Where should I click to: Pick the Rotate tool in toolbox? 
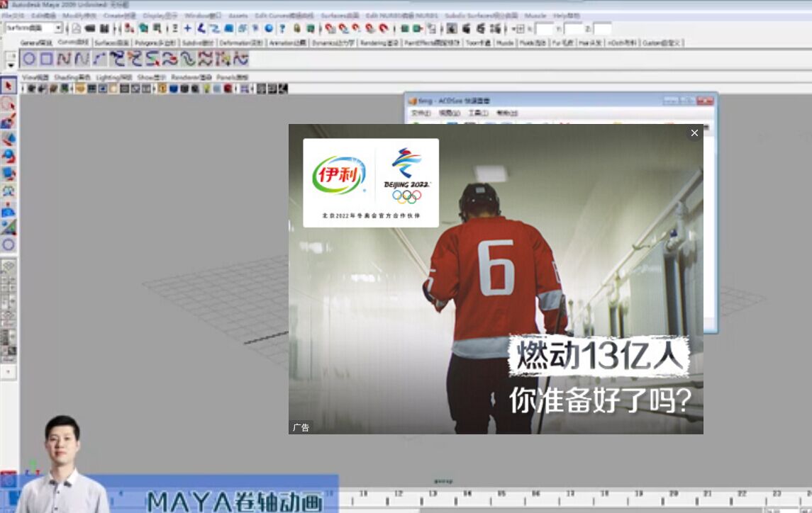point(9,157)
